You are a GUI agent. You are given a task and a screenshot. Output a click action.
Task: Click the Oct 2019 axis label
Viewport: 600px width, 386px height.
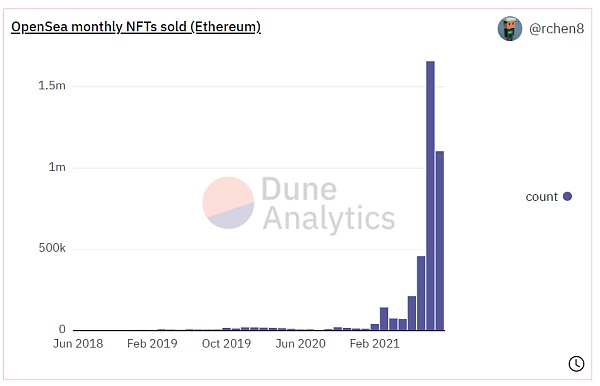coord(227,344)
